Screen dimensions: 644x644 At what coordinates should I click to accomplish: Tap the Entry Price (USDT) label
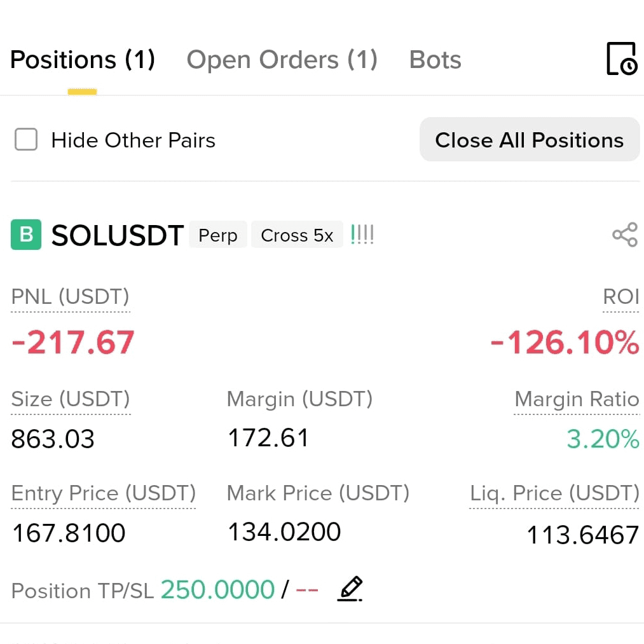point(104,493)
